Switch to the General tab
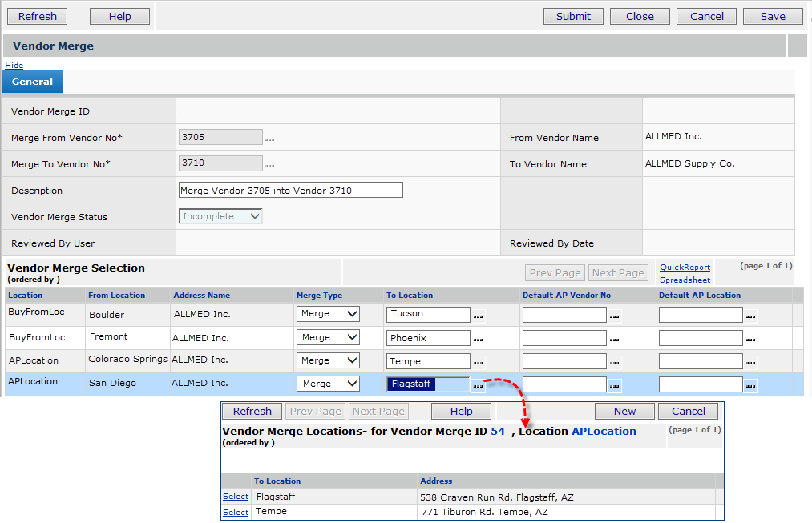This screenshot has width=812, height=523. [32, 82]
